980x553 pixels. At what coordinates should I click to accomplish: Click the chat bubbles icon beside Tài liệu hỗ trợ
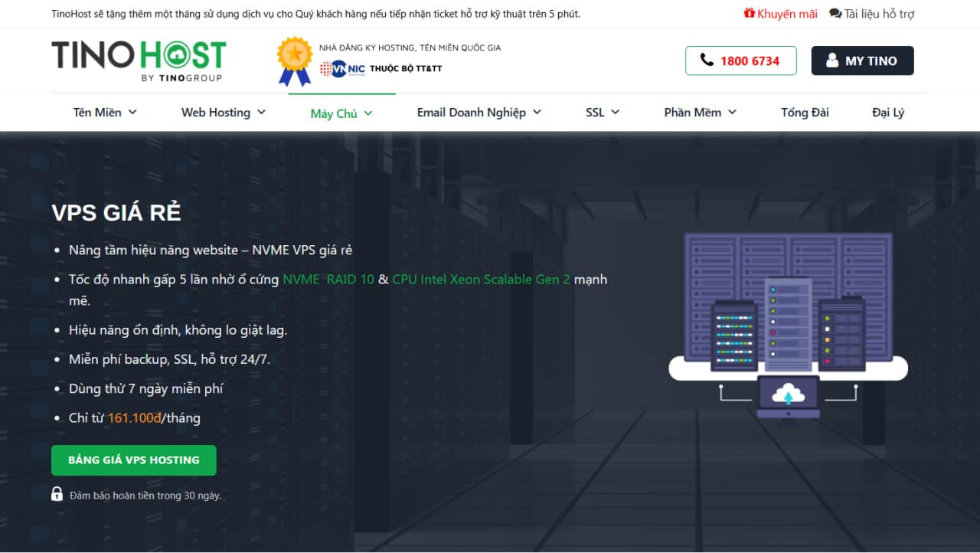click(x=835, y=14)
